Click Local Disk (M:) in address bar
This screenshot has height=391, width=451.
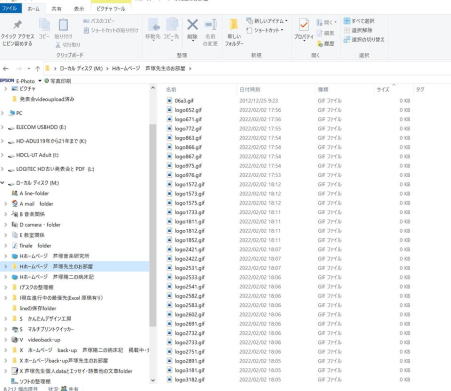tap(81, 68)
